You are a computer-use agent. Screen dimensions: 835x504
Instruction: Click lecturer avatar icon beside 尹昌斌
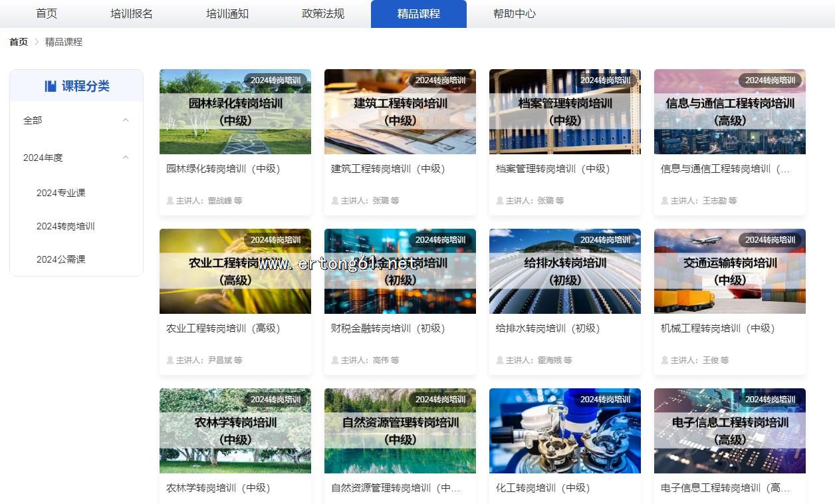[x=170, y=360]
